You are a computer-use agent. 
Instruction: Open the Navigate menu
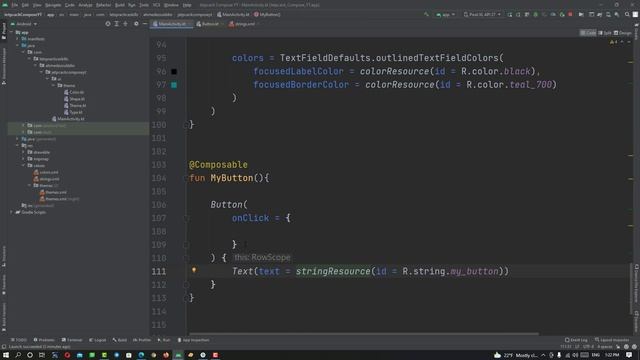coord(53,5)
